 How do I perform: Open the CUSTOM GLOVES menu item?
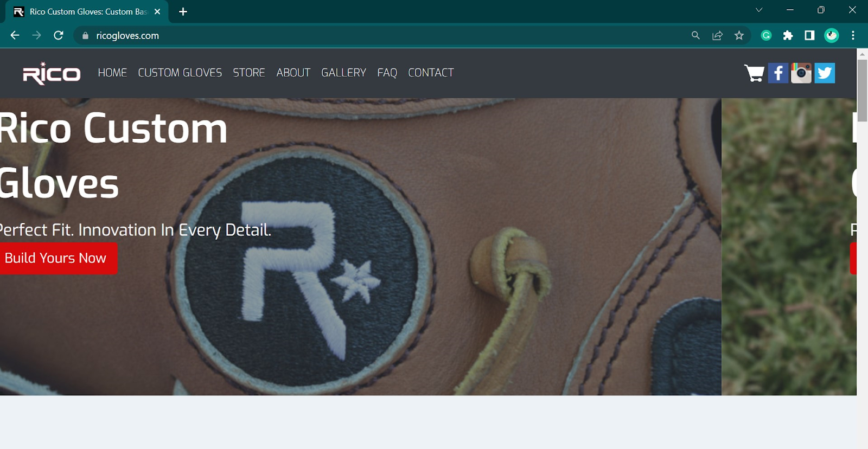pos(180,73)
